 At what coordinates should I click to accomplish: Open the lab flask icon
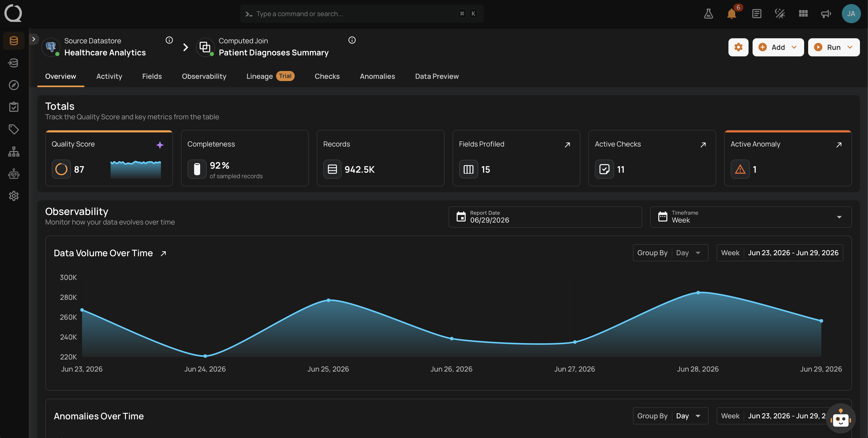708,14
